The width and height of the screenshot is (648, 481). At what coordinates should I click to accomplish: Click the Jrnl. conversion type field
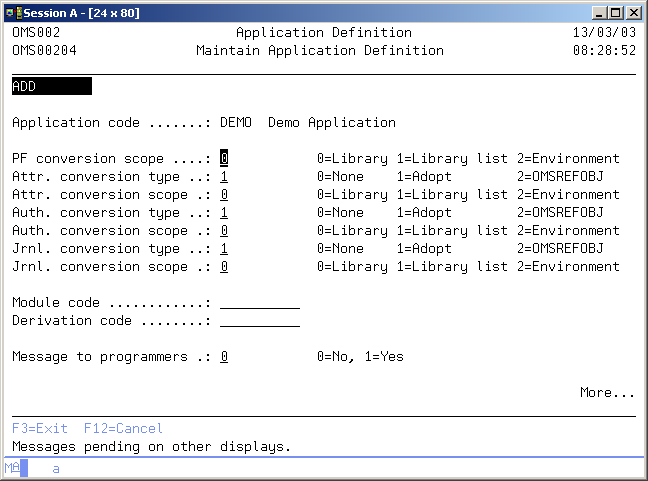pyautogui.click(x=224, y=249)
